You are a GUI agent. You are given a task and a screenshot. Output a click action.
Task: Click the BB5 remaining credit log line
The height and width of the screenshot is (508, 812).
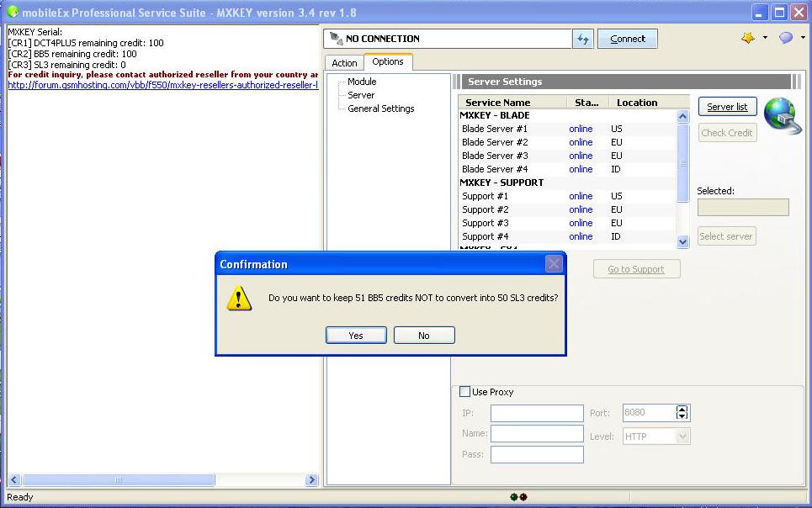pyautogui.click(x=72, y=54)
